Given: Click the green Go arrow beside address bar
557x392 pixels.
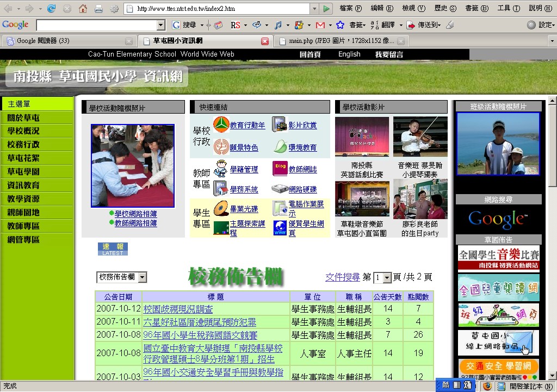Looking at the screenshot, I should (326, 9).
